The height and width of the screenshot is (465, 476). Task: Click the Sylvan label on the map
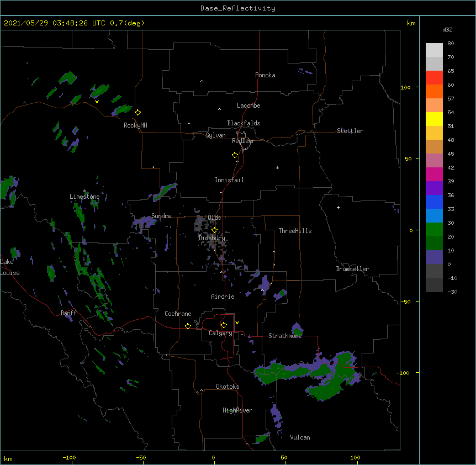(x=215, y=135)
